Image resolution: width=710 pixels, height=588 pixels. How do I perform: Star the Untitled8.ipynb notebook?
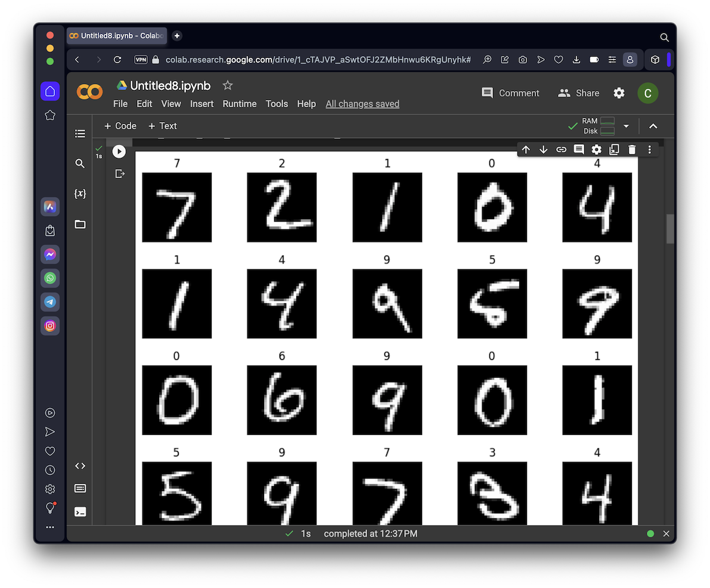228,86
